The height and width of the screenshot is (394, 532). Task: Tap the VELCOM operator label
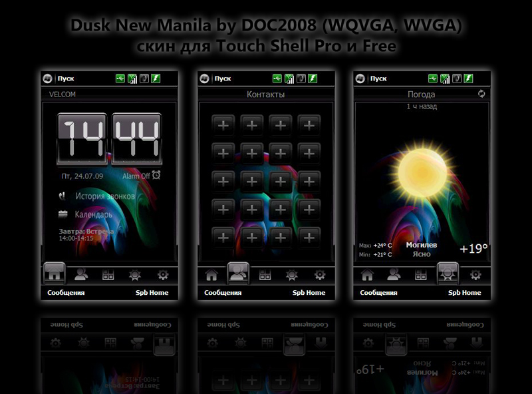click(x=63, y=95)
